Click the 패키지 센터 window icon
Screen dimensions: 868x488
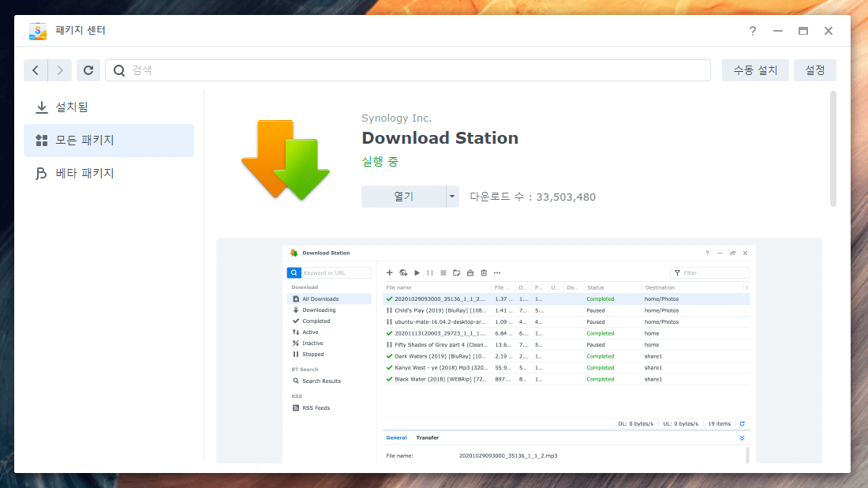click(x=38, y=31)
